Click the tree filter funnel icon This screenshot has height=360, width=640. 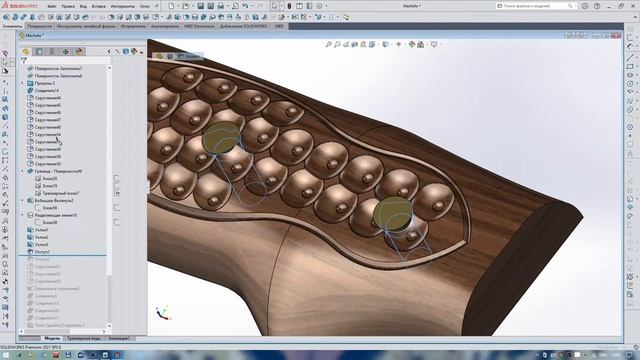point(24,60)
